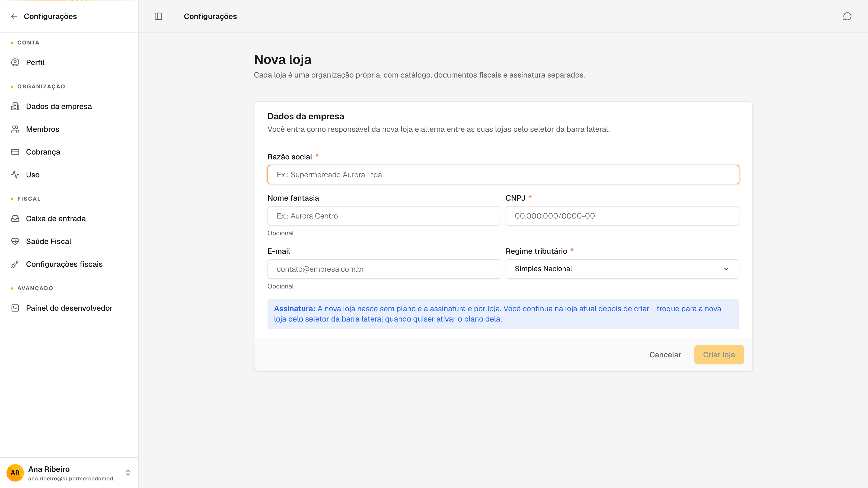Toggle the sidebar panel icon
The image size is (868, 488).
(158, 16)
